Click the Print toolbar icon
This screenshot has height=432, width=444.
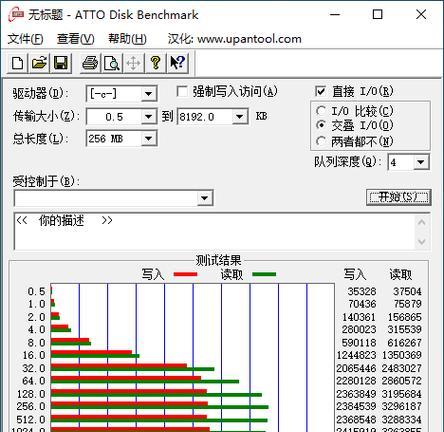pos(90,63)
